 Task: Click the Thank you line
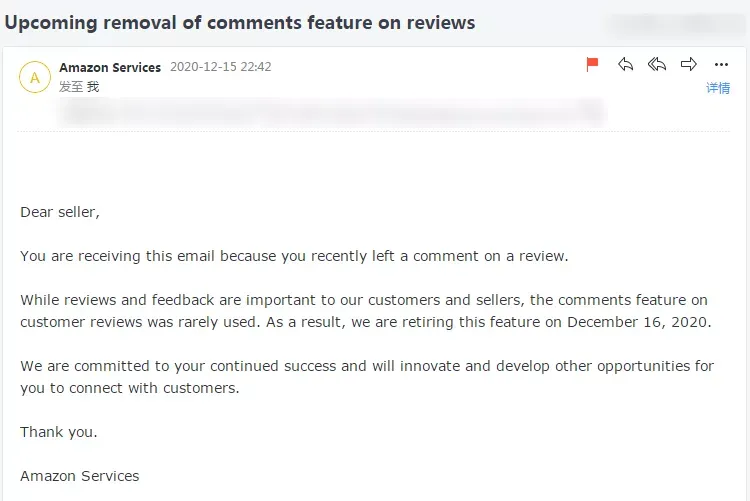pyautogui.click(x=59, y=432)
